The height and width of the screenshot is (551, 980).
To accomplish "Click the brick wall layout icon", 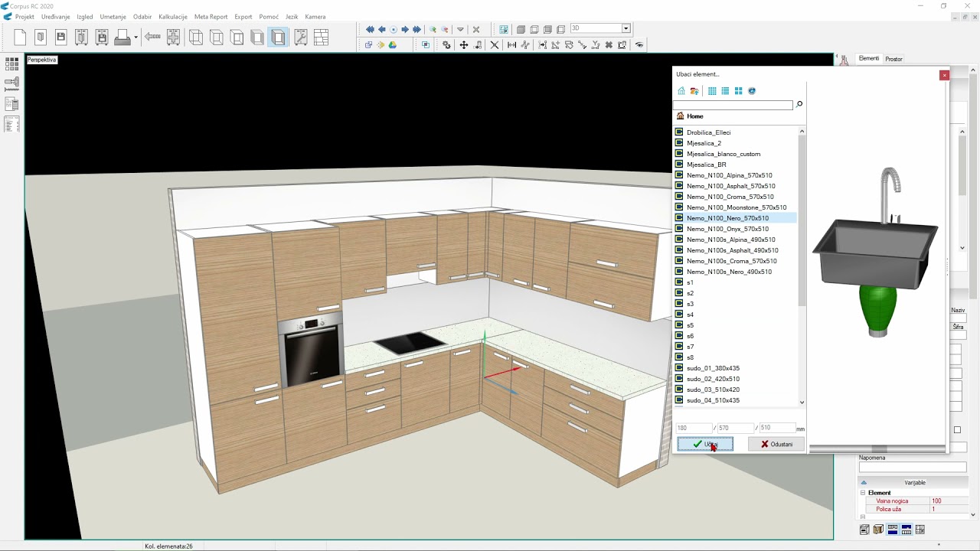I will coord(321,37).
